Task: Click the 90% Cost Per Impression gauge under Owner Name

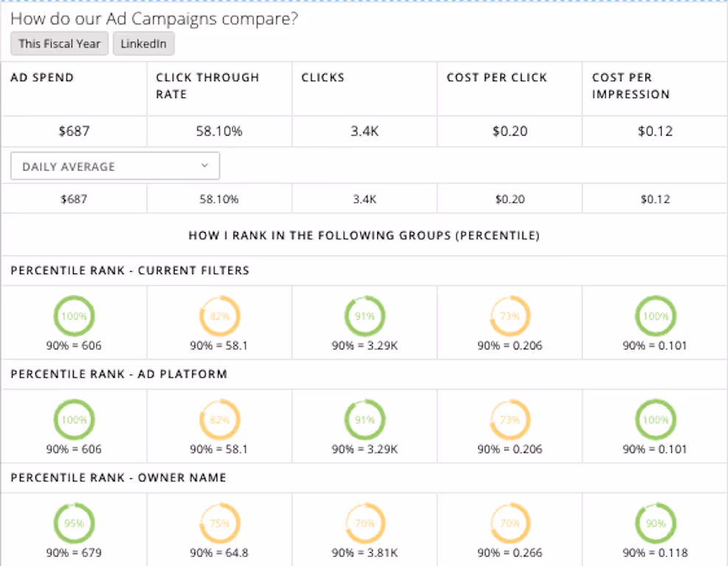Action: pyautogui.click(x=655, y=523)
